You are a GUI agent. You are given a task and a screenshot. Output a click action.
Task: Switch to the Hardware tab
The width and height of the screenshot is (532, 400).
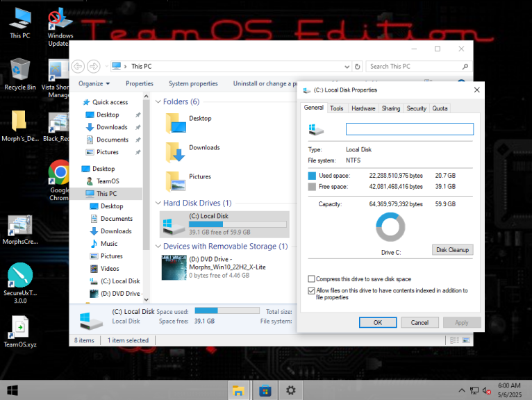tap(363, 108)
